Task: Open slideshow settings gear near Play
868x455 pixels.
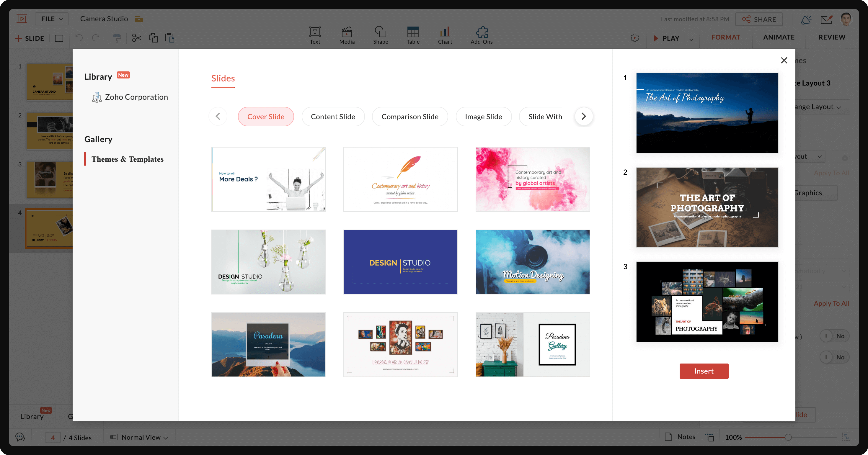Action: tap(635, 38)
